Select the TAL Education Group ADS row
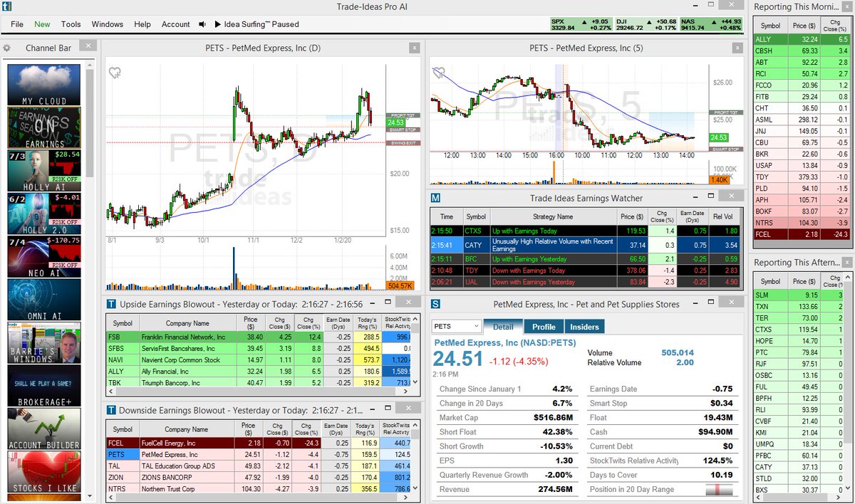Screen dimensions: 855x504 click(259, 466)
